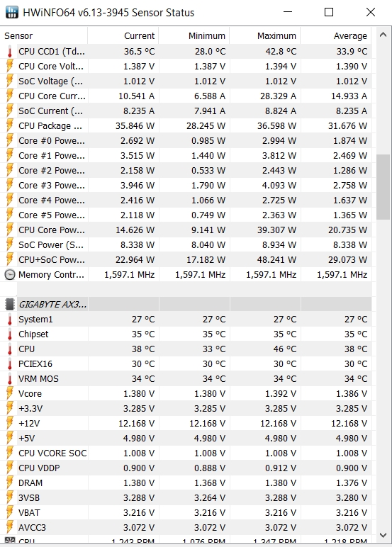The width and height of the screenshot is (392, 547).
Task: Click the HWiNFO64 app icon in title bar
Action: pos(12,12)
